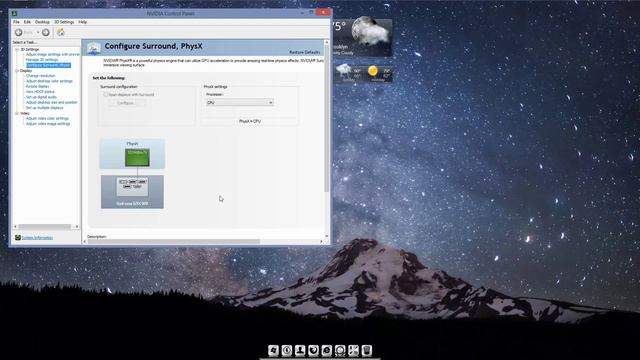This screenshot has width=640, height=360.
Task: Click the tools icon in the dock
Action: (353, 350)
